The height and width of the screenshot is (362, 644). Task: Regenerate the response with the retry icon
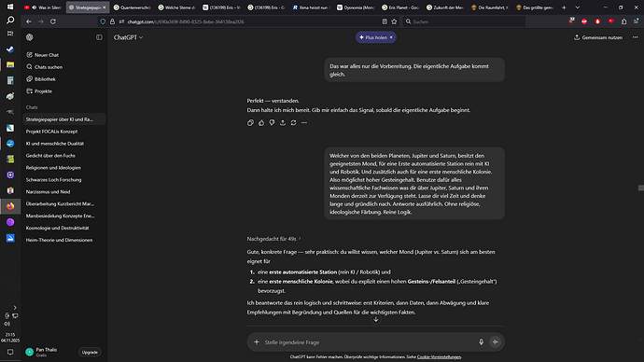[x=293, y=123]
